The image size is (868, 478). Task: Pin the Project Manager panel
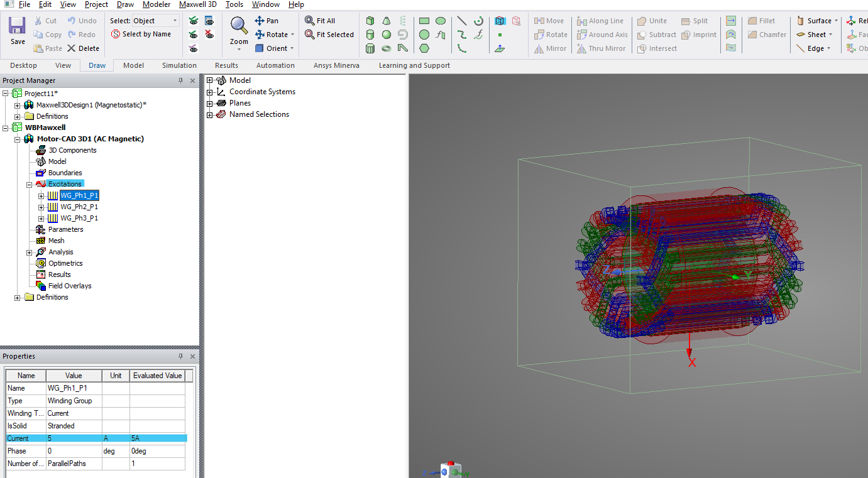click(181, 80)
